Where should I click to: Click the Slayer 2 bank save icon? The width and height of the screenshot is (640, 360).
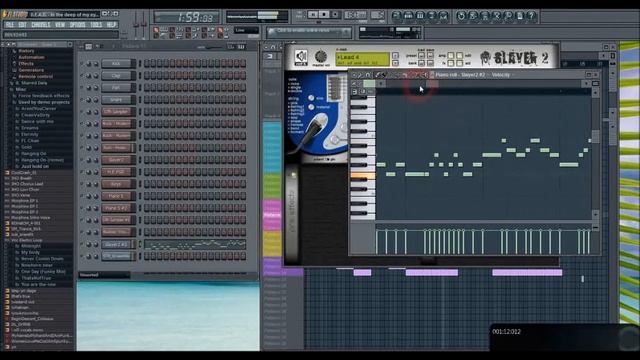430,63
